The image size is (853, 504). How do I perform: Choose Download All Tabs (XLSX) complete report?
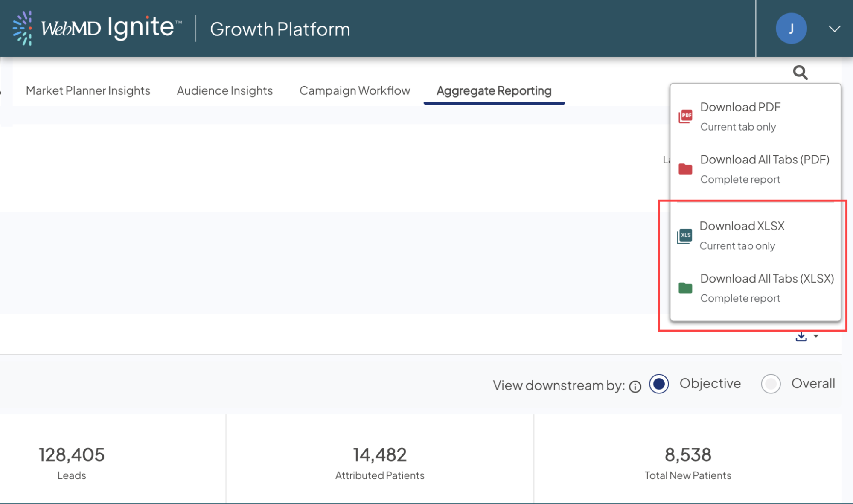point(766,278)
